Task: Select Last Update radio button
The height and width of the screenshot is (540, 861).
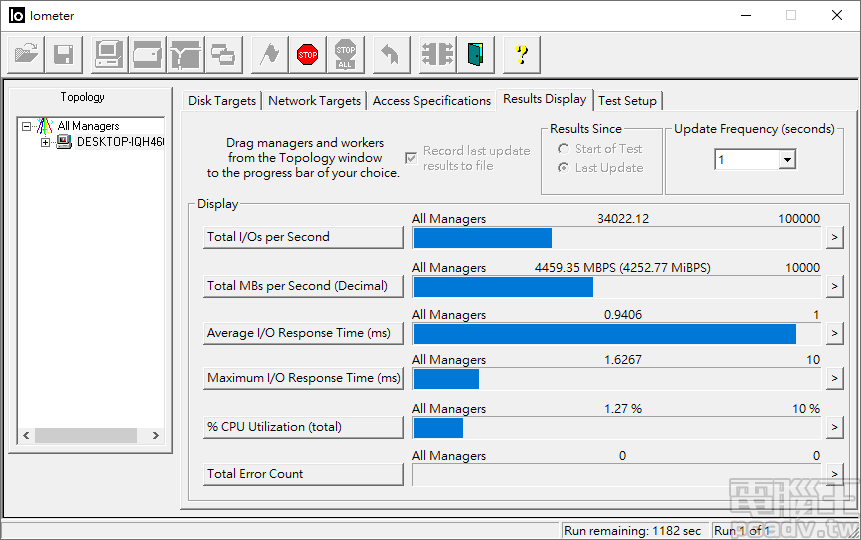Action: click(x=563, y=168)
